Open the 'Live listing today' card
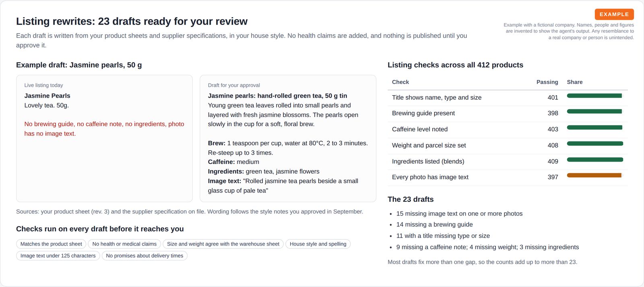Viewport: 644px width, 287px height. 104,138
